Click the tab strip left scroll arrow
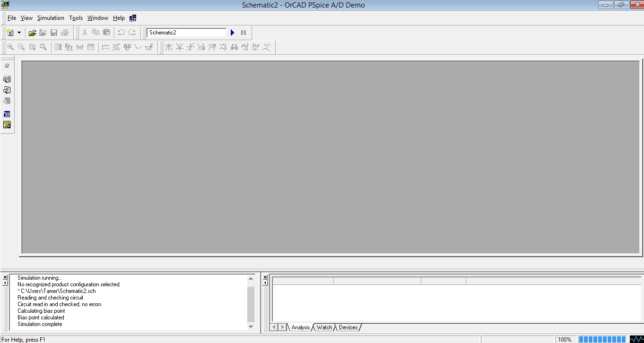The height and width of the screenshot is (343, 644). pyautogui.click(x=274, y=327)
